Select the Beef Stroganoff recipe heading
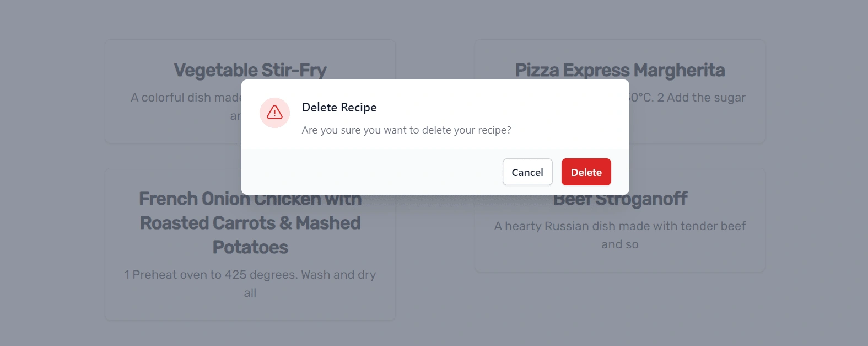The image size is (868, 346). tap(620, 200)
